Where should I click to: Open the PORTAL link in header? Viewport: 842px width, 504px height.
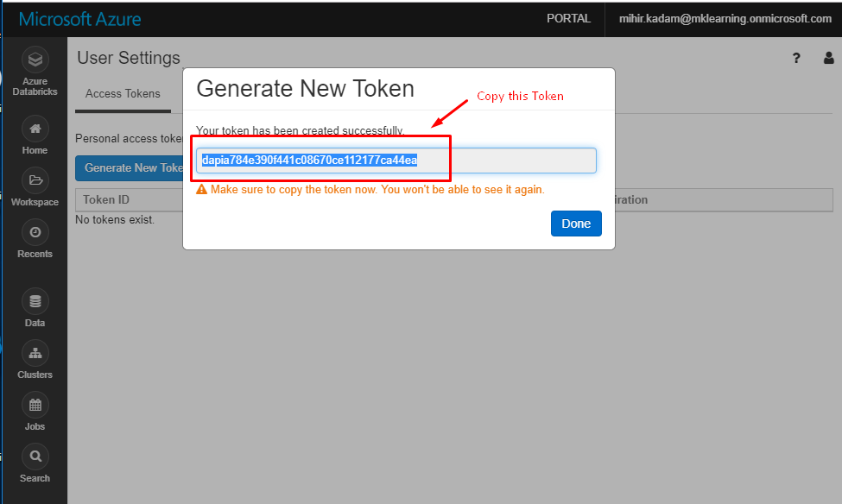tap(568, 19)
